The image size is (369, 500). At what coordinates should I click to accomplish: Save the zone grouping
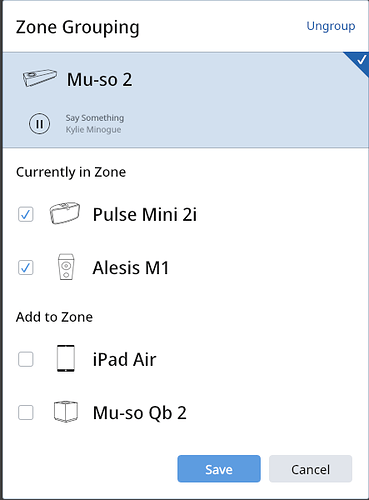(219, 469)
